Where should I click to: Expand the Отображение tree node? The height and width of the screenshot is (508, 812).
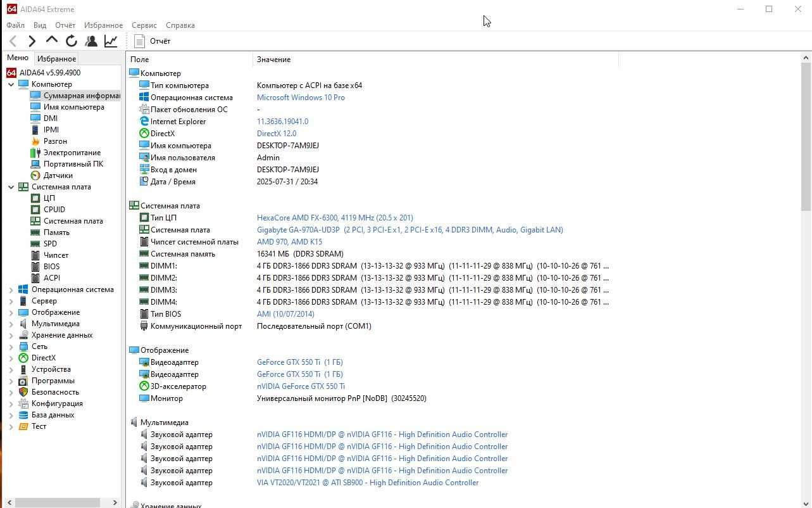11,312
